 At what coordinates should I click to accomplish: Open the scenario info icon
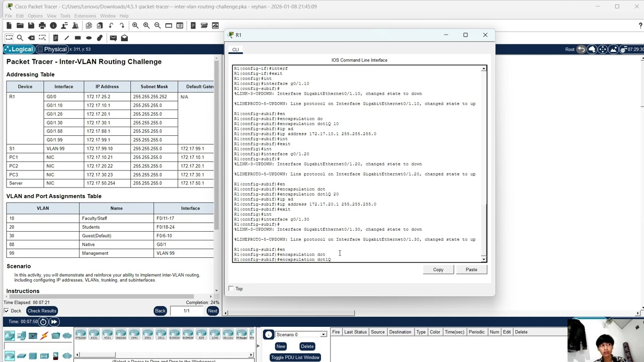[x=269, y=334]
